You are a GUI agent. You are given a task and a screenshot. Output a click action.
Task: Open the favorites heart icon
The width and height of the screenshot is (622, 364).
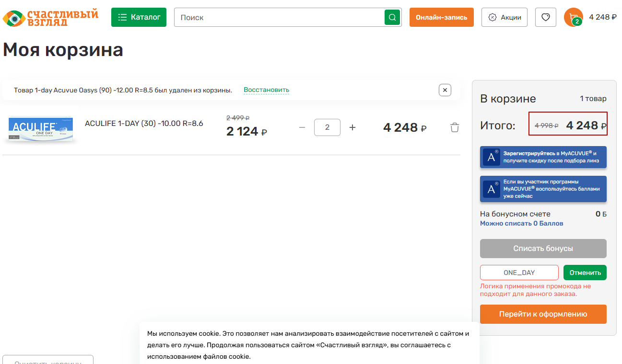pos(546,17)
